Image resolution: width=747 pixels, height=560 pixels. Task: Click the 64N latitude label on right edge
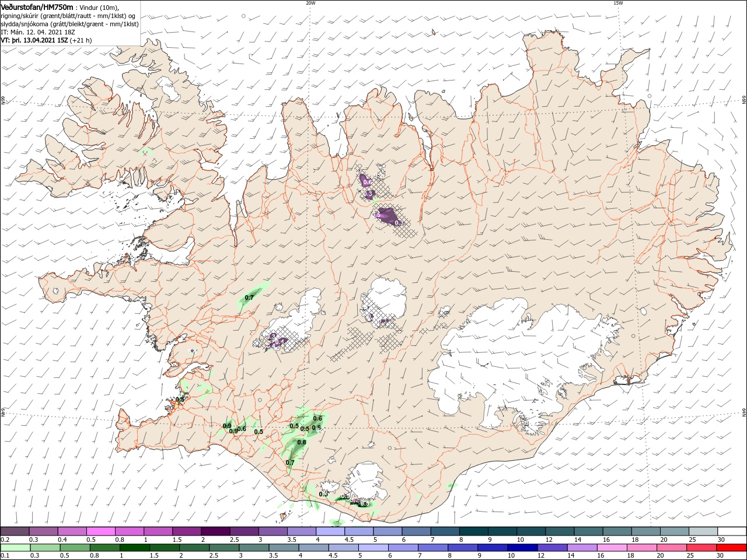point(744,412)
